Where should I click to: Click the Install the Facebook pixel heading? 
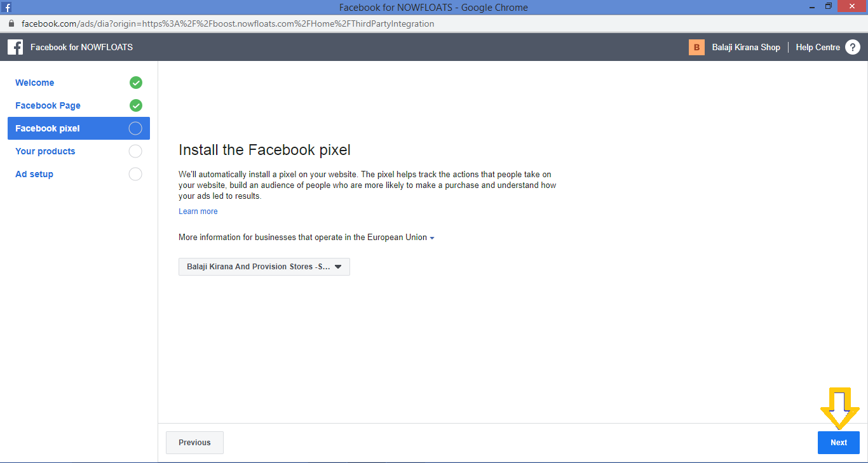(x=265, y=151)
